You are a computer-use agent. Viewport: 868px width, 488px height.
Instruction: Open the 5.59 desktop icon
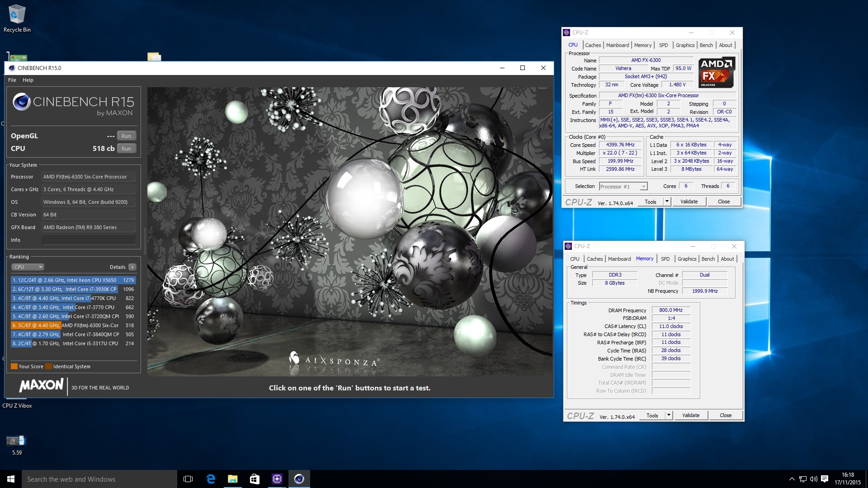coord(17,444)
